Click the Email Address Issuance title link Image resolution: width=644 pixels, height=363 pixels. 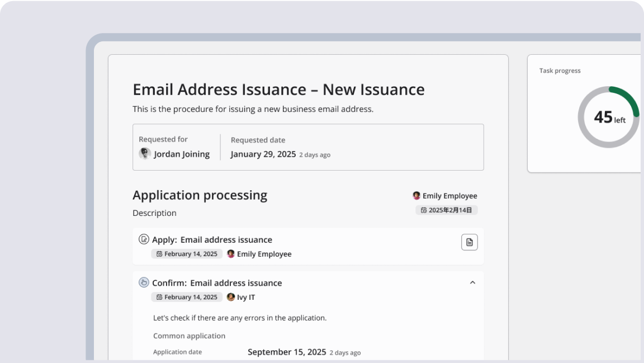click(x=278, y=89)
